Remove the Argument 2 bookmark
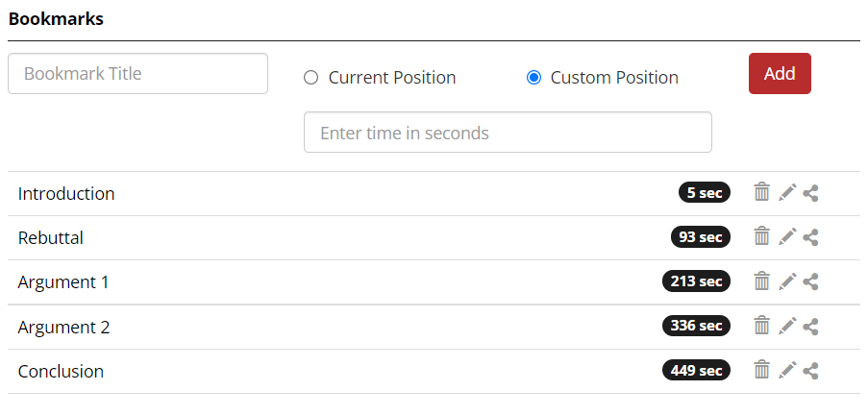The image size is (868, 415). click(x=761, y=326)
